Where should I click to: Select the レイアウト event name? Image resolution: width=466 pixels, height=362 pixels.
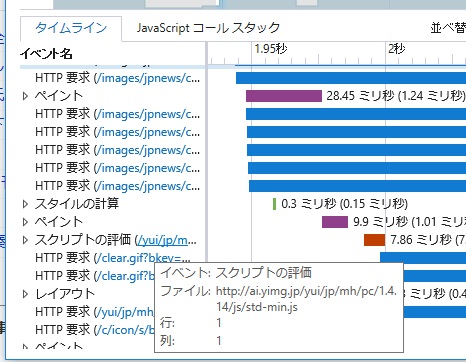(x=65, y=294)
